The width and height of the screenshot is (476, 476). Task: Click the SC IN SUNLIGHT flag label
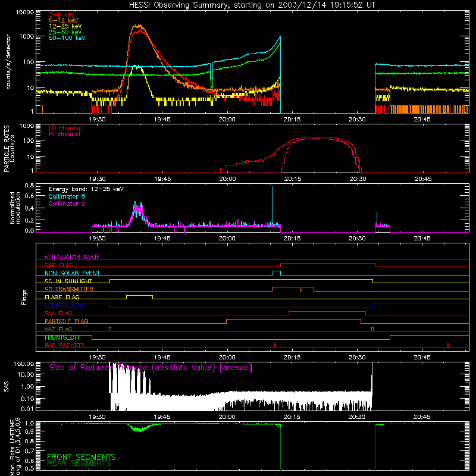(68, 281)
